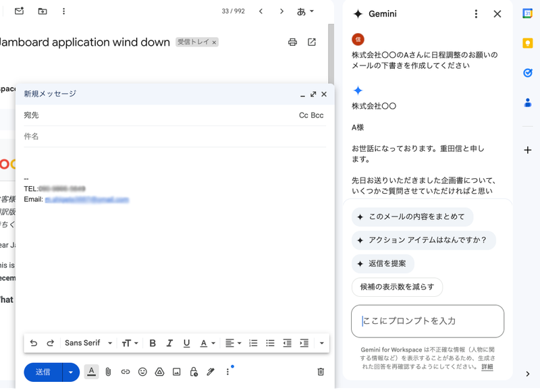The width and height of the screenshot is (540, 392).
Task: Select the 返信を提案 suggestion chip
Action: [383, 264]
